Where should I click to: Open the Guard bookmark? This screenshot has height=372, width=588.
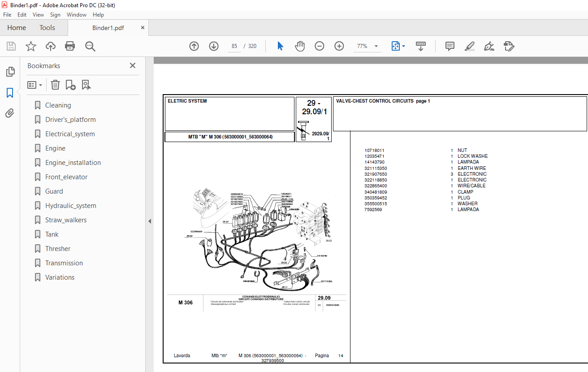(x=54, y=191)
